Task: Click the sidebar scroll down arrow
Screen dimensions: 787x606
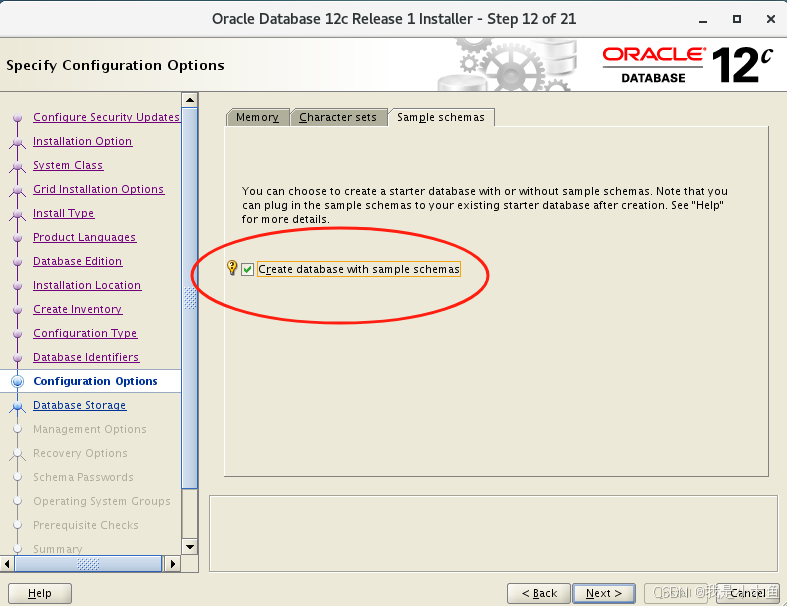Action: click(x=190, y=547)
